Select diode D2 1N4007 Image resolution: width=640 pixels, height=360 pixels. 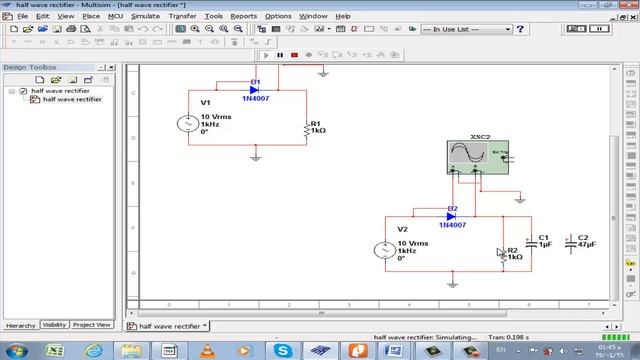click(x=451, y=216)
